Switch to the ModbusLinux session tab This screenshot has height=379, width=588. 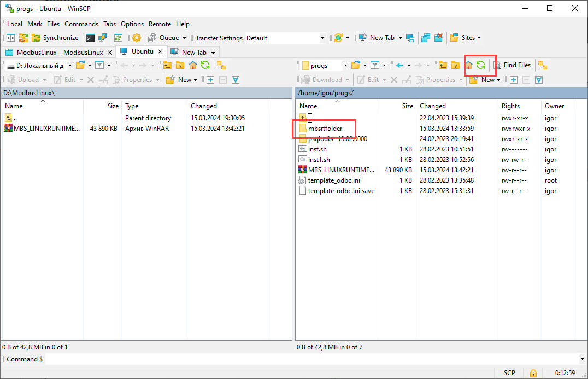[58, 52]
